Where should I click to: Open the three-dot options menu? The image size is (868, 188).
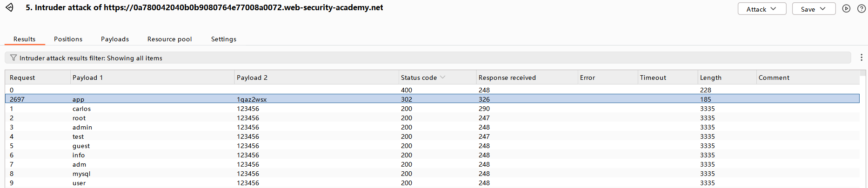[x=861, y=58]
